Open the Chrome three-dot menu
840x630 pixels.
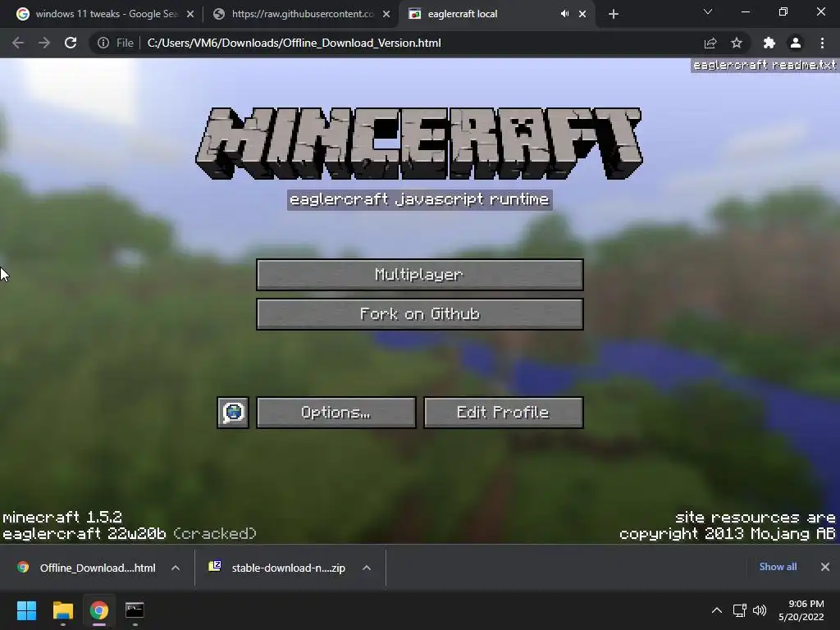(x=822, y=43)
